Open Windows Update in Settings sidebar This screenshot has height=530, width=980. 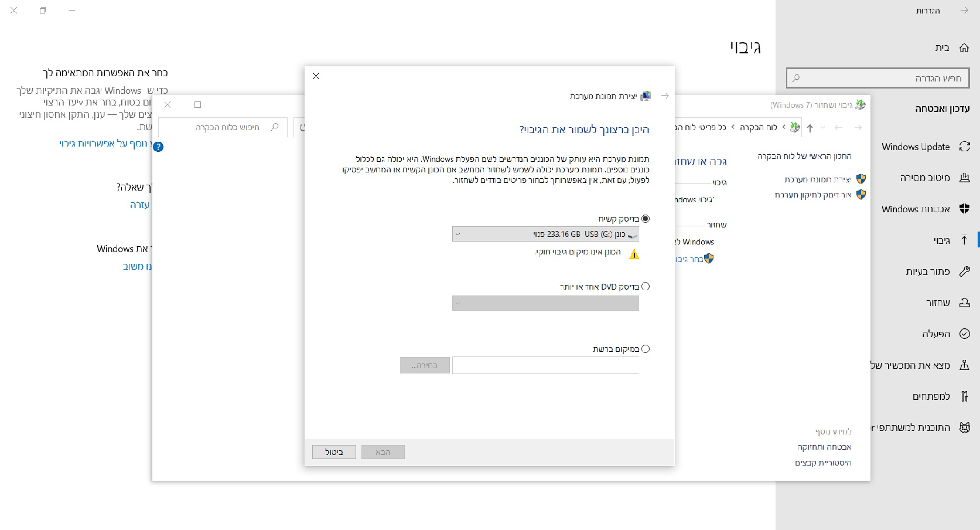click(x=916, y=147)
